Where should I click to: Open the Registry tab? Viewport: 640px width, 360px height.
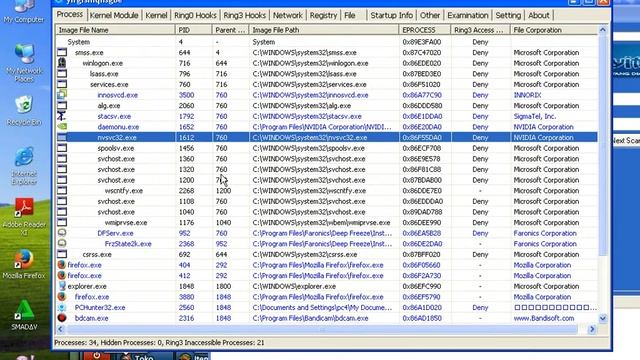323,16
